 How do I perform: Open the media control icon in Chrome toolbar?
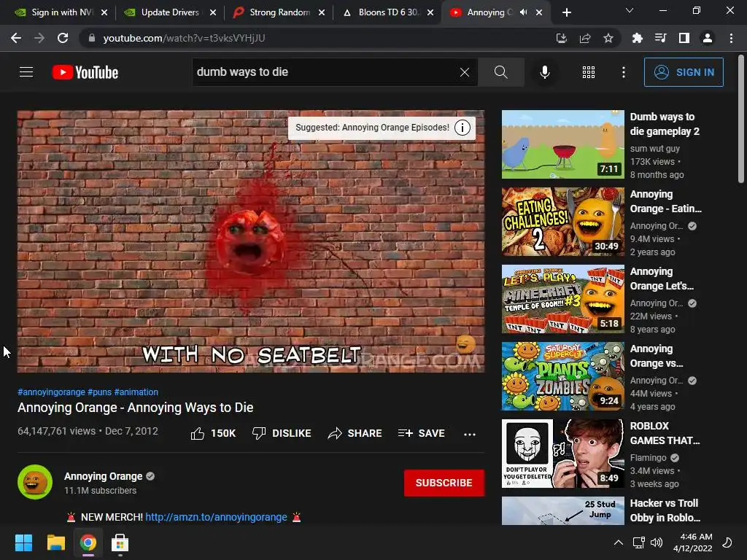[660, 38]
